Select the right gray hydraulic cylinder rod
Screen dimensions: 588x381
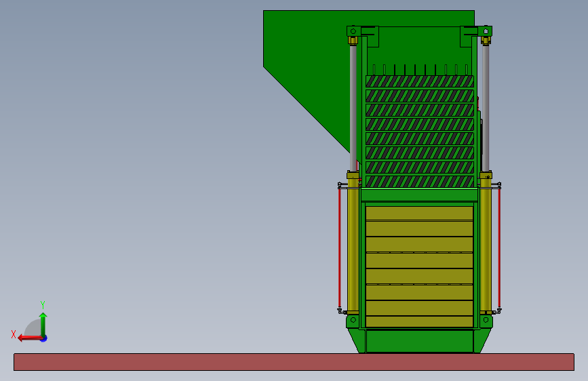[x=486, y=108]
